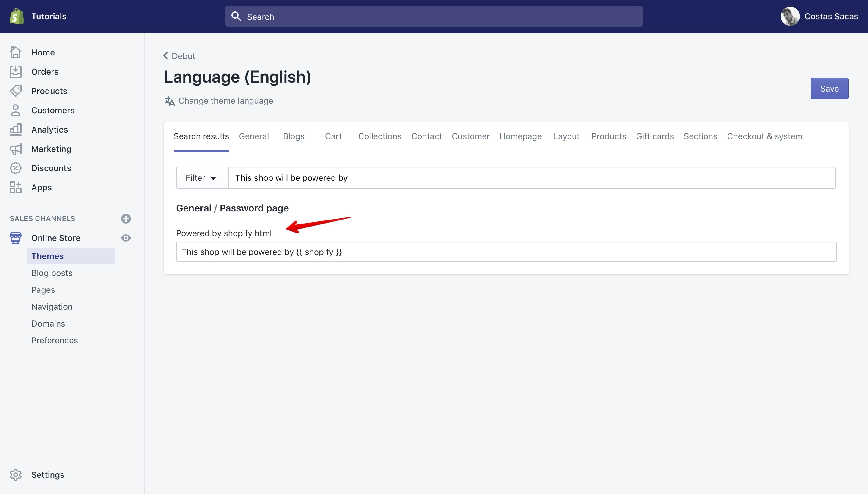Click the Apps grid icon
Image resolution: width=868 pixels, height=494 pixels.
(x=16, y=187)
